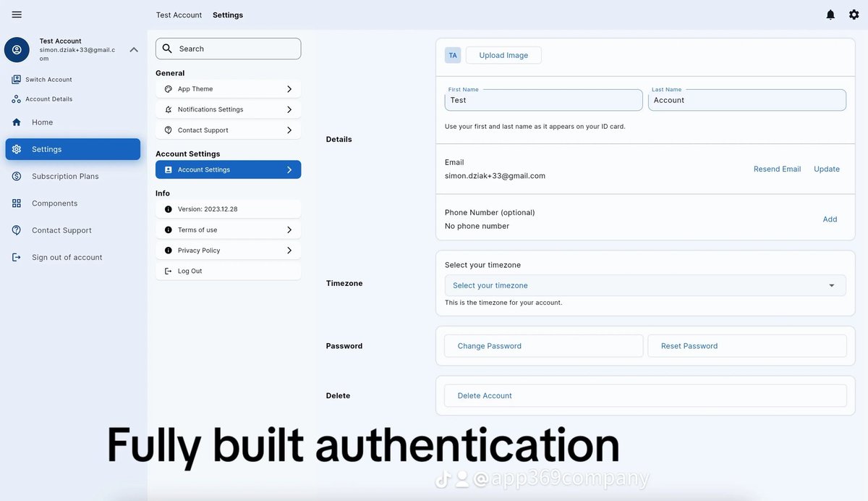This screenshot has width=868, height=501.
Task: Click the TA profile avatar
Action: [453, 55]
